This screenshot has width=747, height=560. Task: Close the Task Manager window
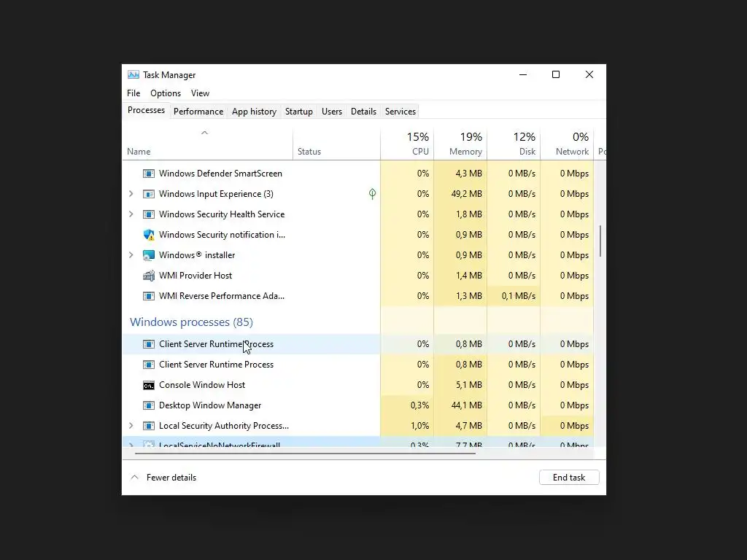[589, 75]
